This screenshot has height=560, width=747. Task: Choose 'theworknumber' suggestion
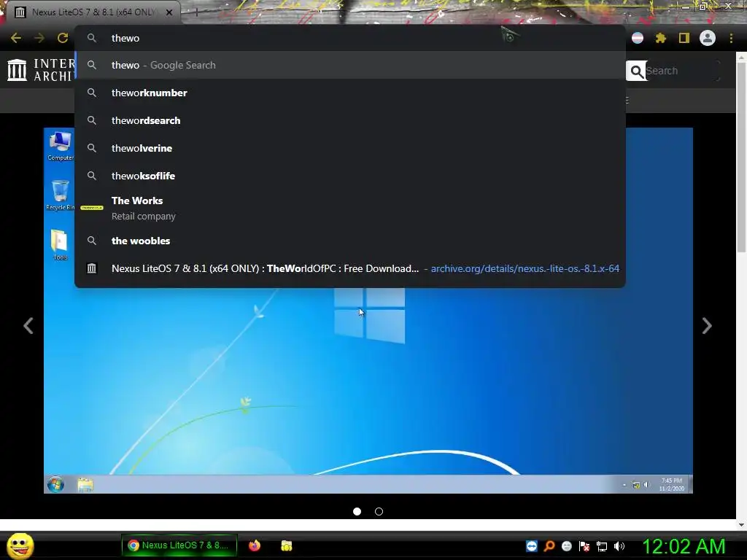pyautogui.click(x=350, y=93)
